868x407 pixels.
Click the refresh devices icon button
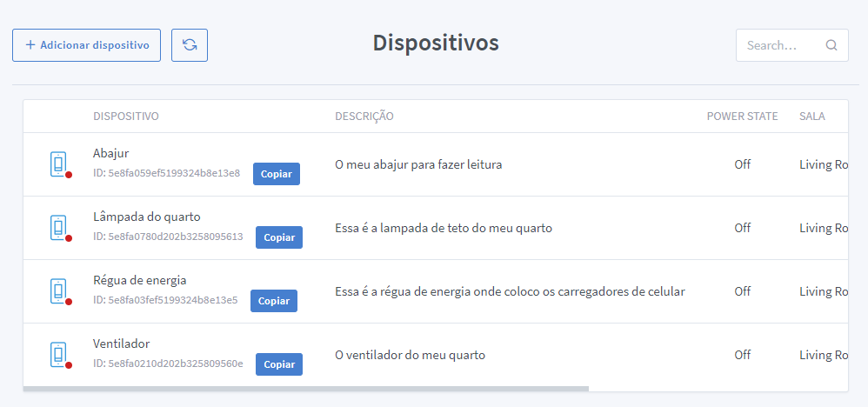(x=190, y=45)
